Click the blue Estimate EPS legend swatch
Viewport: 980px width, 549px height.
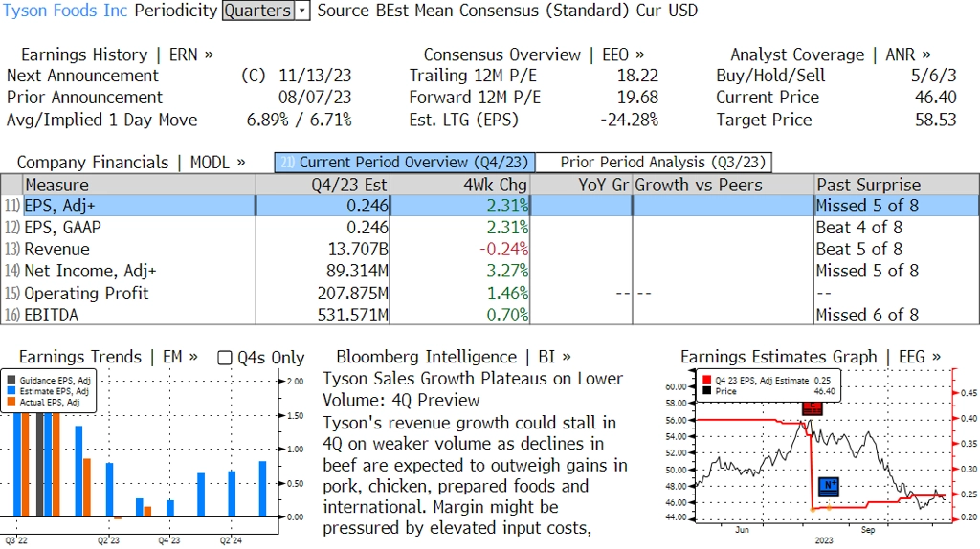(x=11, y=391)
